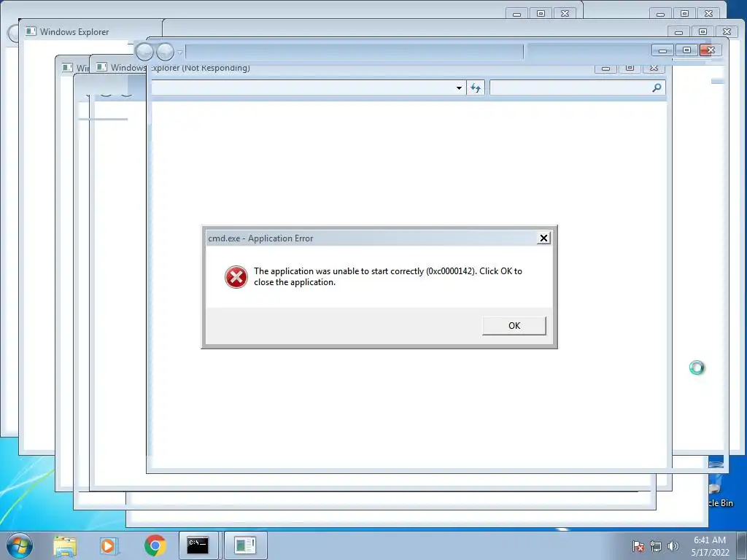Click title icon of back Windows Explorer window
Screen dimensions: 747x560
(x=31, y=31)
